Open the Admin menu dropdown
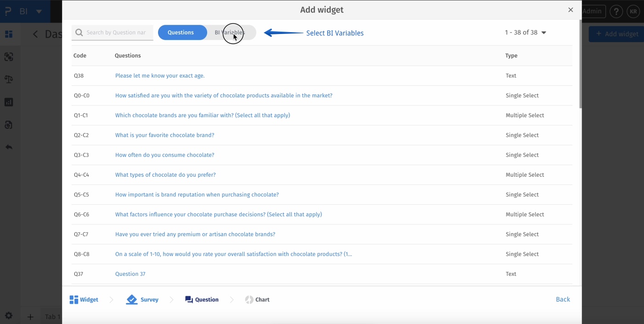The width and height of the screenshot is (644, 324). pyautogui.click(x=592, y=11)
